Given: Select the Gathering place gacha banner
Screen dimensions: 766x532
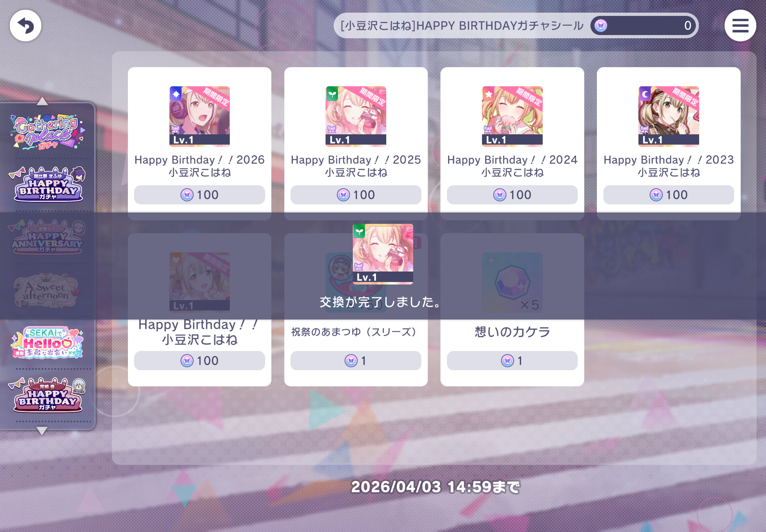Looking at the screenshot, I should (47, 132).
